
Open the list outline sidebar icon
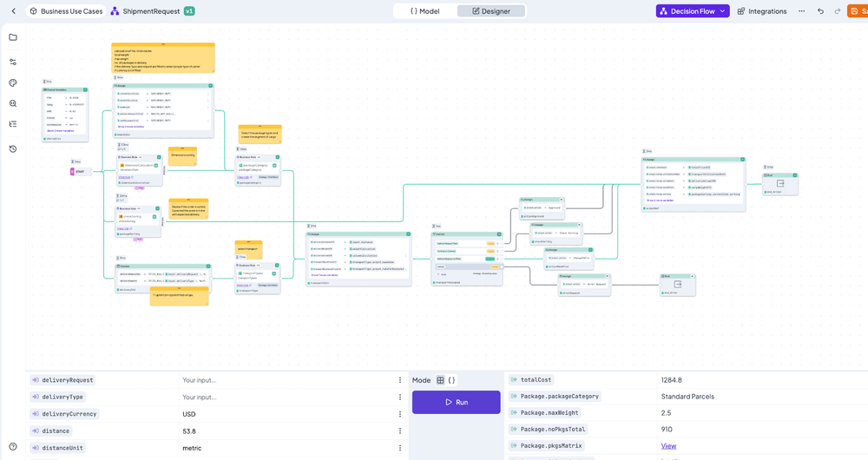coord(13,124)
